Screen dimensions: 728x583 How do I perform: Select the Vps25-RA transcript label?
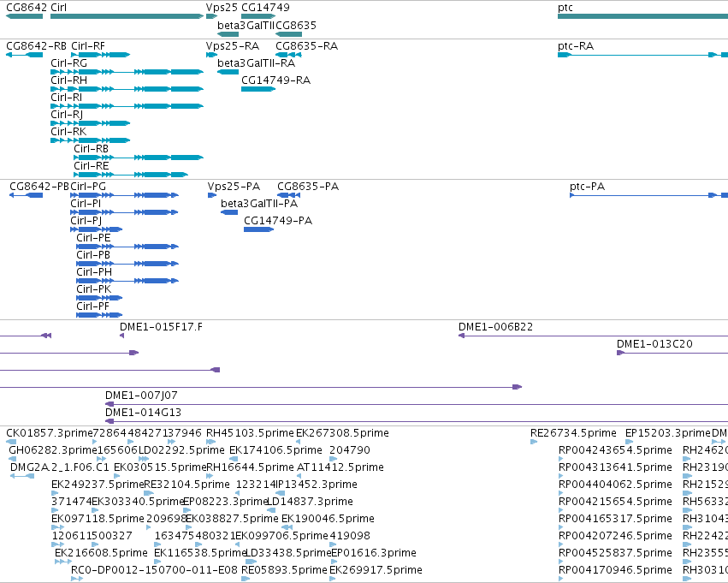click(233, 46)
